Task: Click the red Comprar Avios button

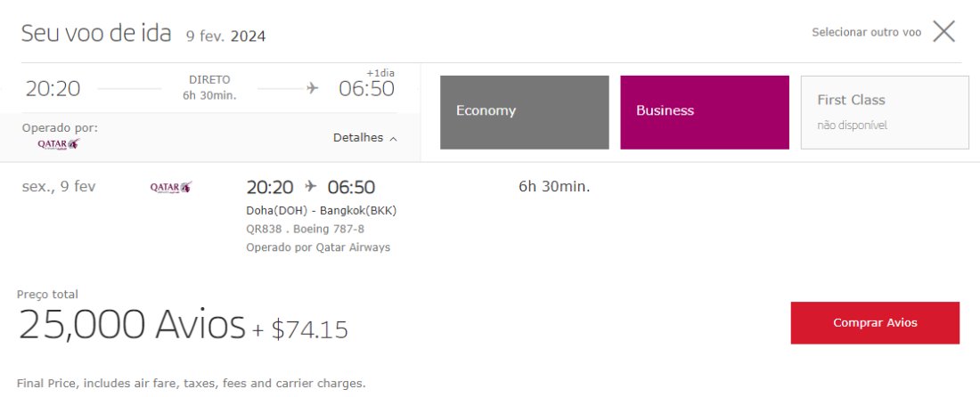Action: 875,323
